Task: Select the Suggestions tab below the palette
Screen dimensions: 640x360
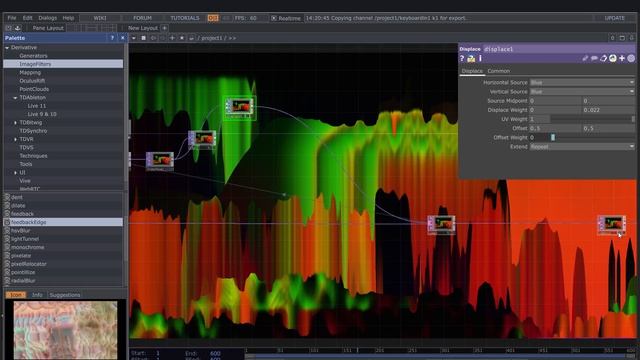Action: [x=65, y=295]
